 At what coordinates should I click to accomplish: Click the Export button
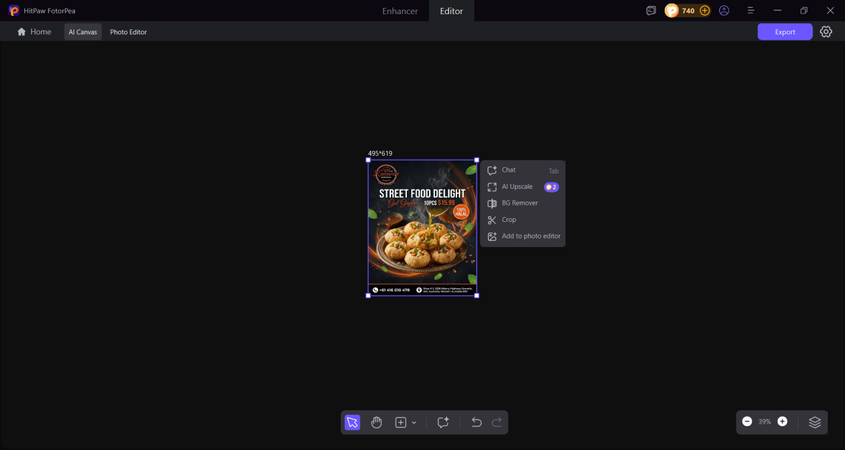tap(785, 32)
